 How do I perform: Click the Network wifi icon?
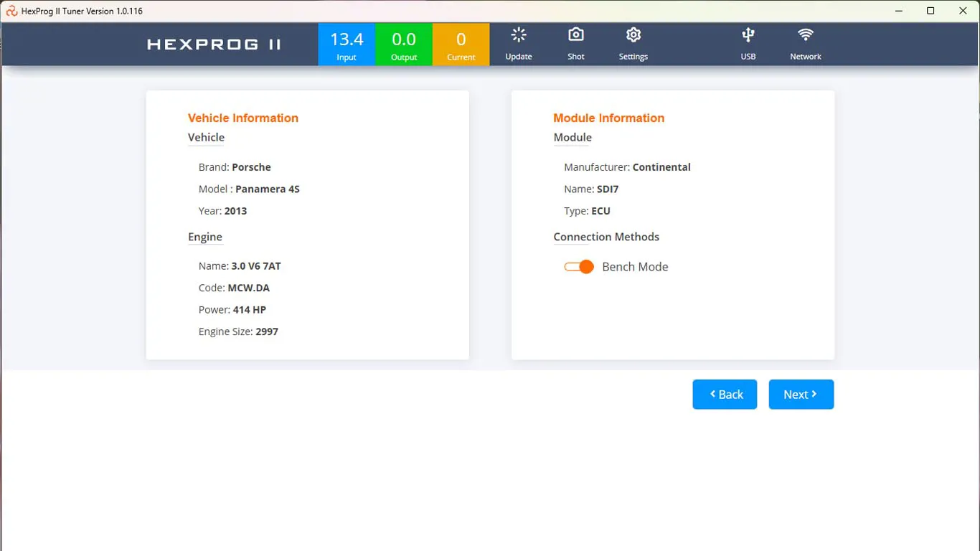coord(806,35)
